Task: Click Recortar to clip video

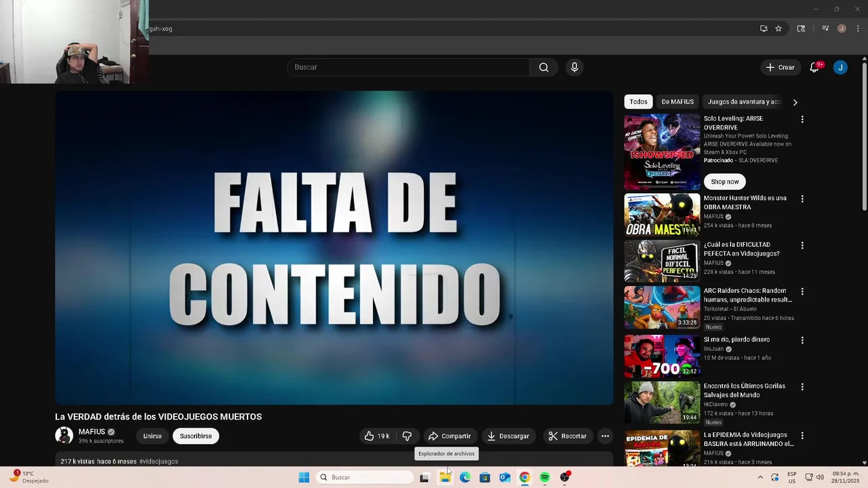Action: click(x=567, y=436)
